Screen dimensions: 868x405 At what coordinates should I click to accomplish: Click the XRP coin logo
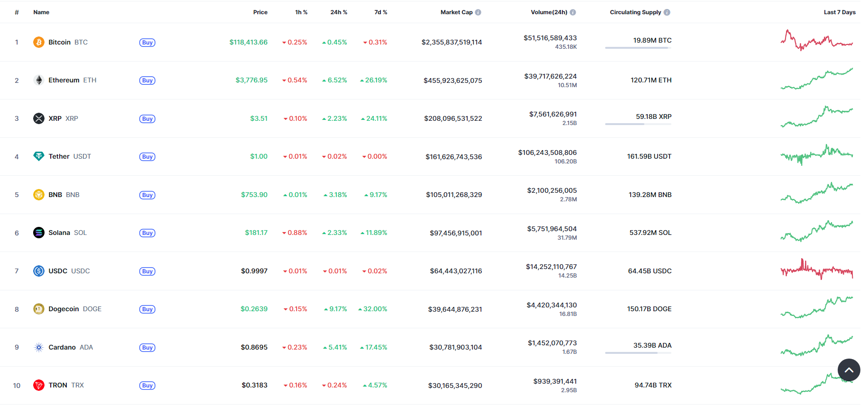click(x=39, y=118)
